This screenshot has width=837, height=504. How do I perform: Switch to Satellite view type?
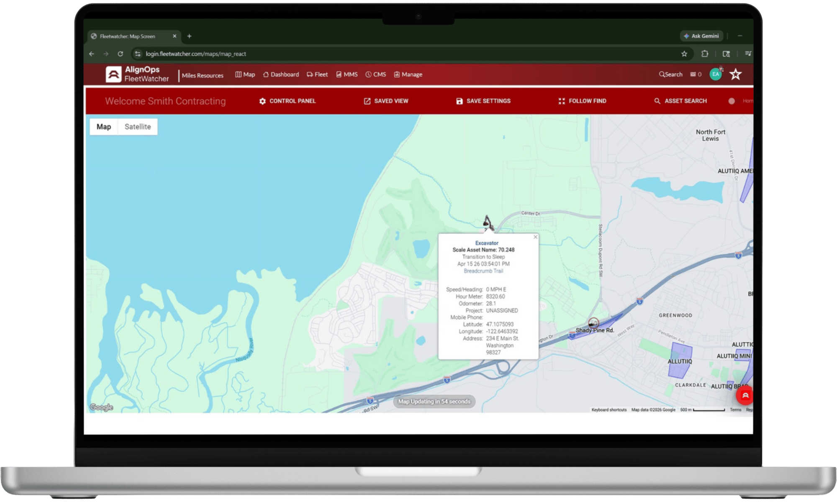tap(138, 127)
